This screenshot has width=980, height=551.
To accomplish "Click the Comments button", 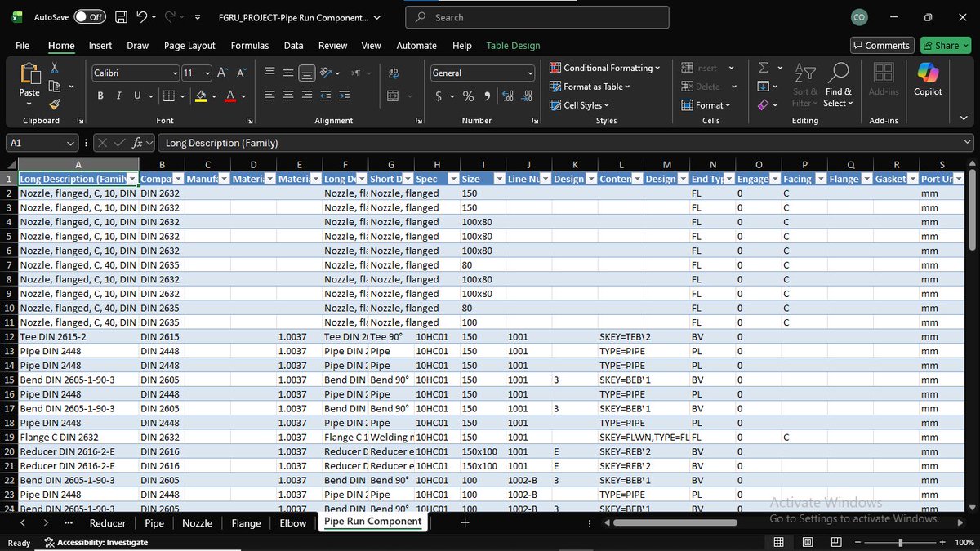I will tap(881, 46).
